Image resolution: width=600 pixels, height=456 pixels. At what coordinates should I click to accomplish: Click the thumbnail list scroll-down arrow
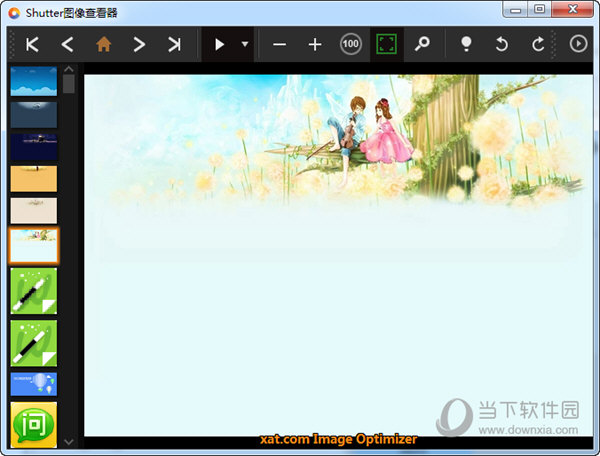69,442
